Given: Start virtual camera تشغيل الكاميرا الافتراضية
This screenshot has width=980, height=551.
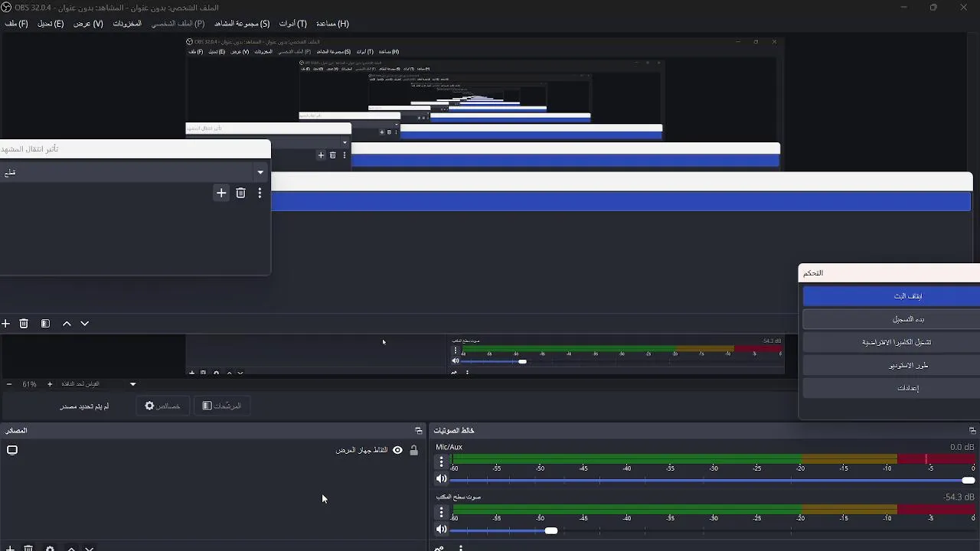Looking at the screenshot, I should click(891, 342).
